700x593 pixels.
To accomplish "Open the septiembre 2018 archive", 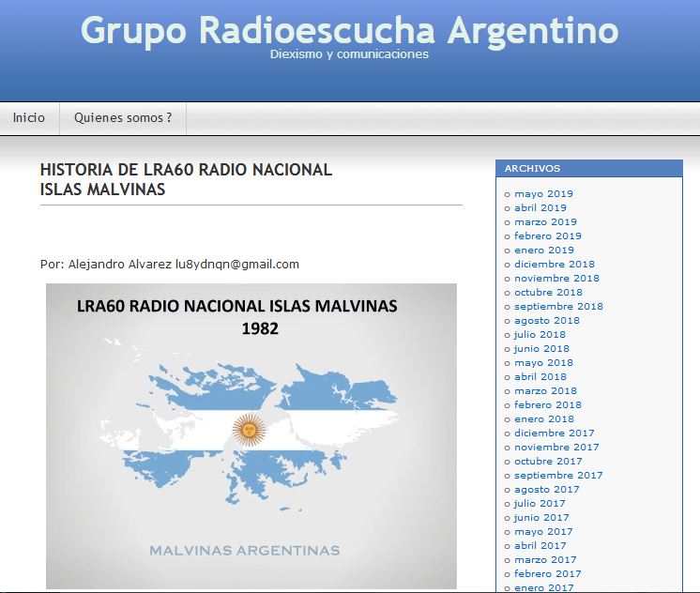I will (x=558, y=306).
